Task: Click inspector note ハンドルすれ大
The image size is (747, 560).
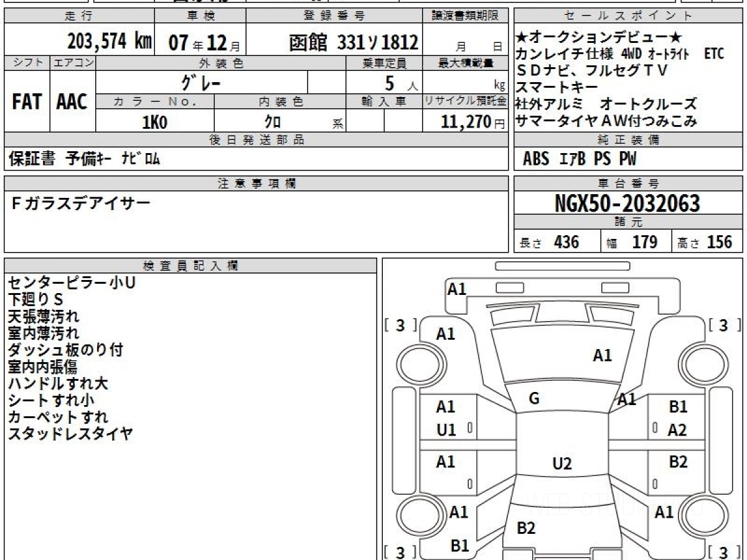Action: (58, 383)
